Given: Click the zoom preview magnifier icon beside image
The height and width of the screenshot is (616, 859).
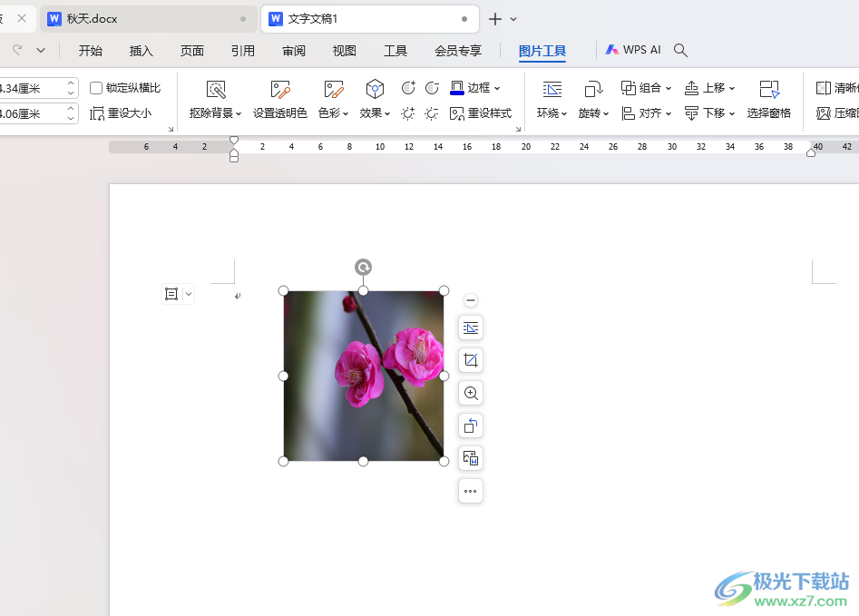Looking at the screenshot, I should [471, 393].
